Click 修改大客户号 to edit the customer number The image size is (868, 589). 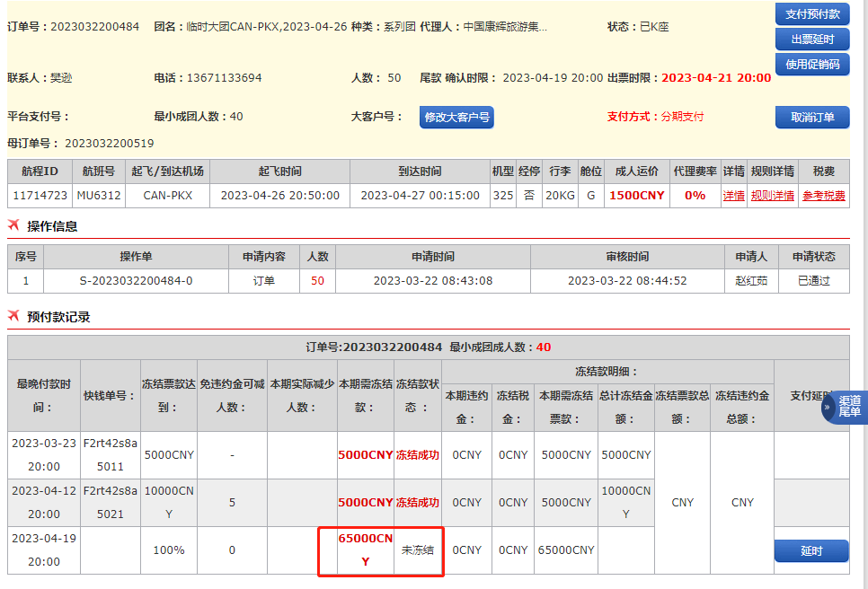pyautogui.click(x=456, y=118)
